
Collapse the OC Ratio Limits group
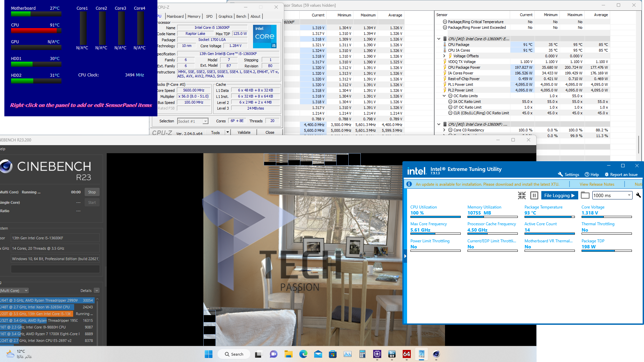(x=444, y=96)
